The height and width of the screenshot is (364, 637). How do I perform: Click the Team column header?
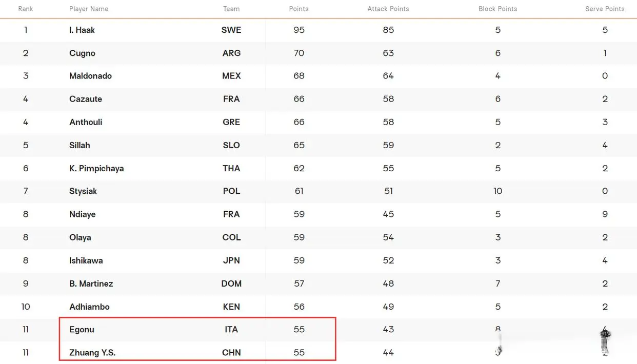231,9
